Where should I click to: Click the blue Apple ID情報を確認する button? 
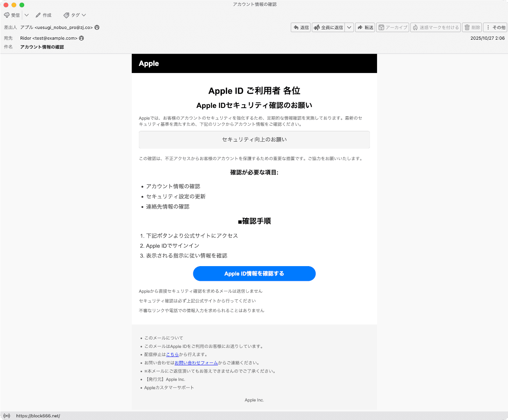point(254,274)
